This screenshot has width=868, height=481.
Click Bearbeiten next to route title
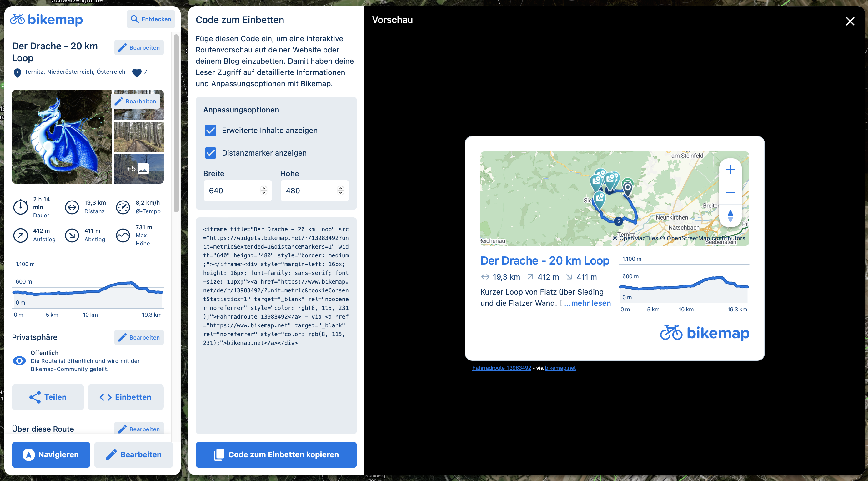pyautogui.click(x=139, y=47)
